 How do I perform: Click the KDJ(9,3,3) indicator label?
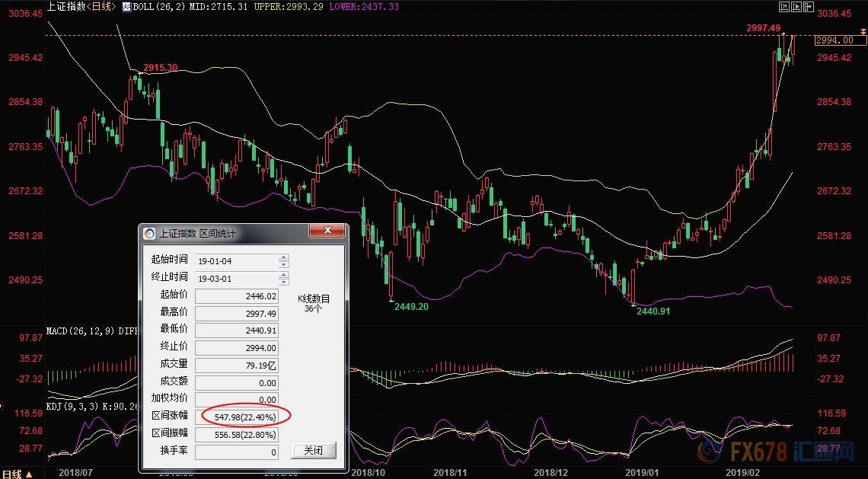tap(72, 406)
